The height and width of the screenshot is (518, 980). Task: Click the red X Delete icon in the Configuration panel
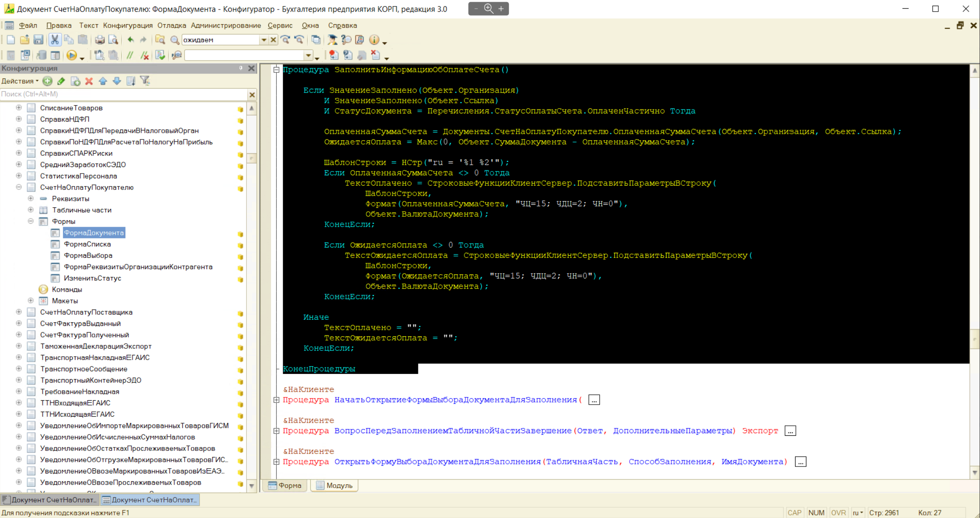pos(89,81)
